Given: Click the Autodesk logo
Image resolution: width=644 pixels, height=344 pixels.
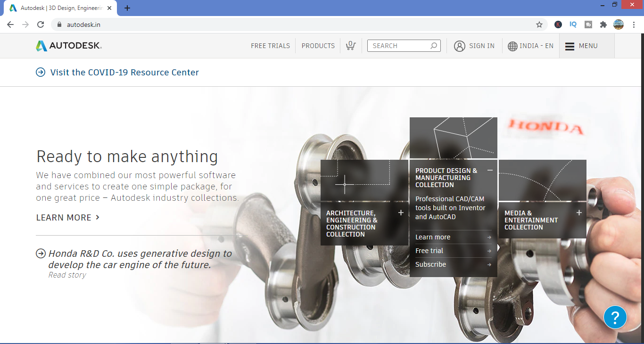Looking at the screenshot, I should pos(69,46).
